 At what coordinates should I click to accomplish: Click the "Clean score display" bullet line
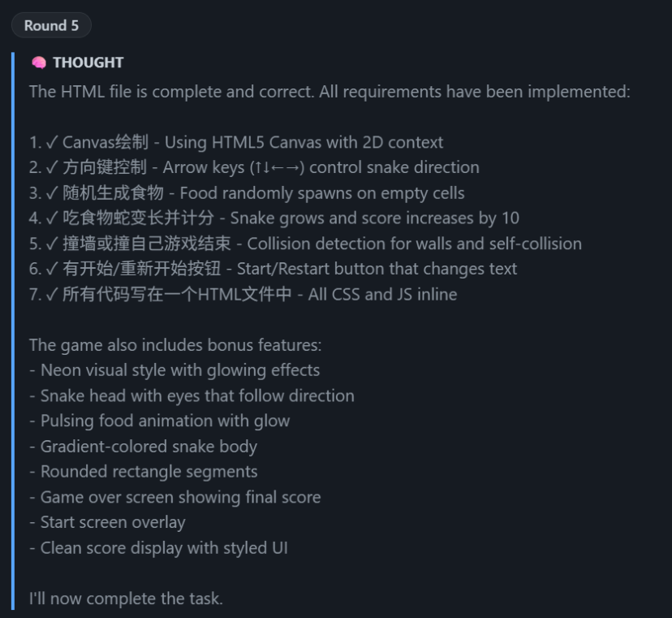tap(158, 548)
